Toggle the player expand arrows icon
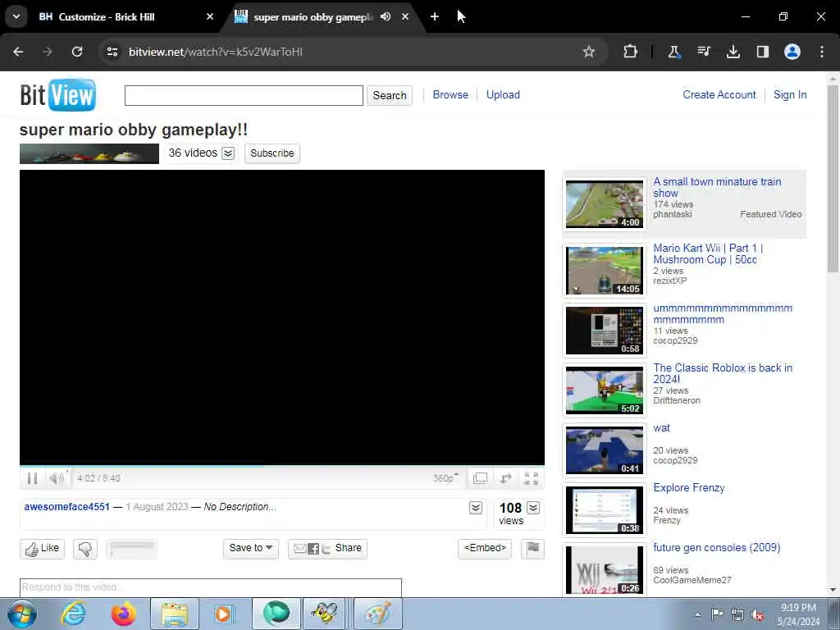Image resolution: width=840 pixels, height=630 pixels. 505,478
